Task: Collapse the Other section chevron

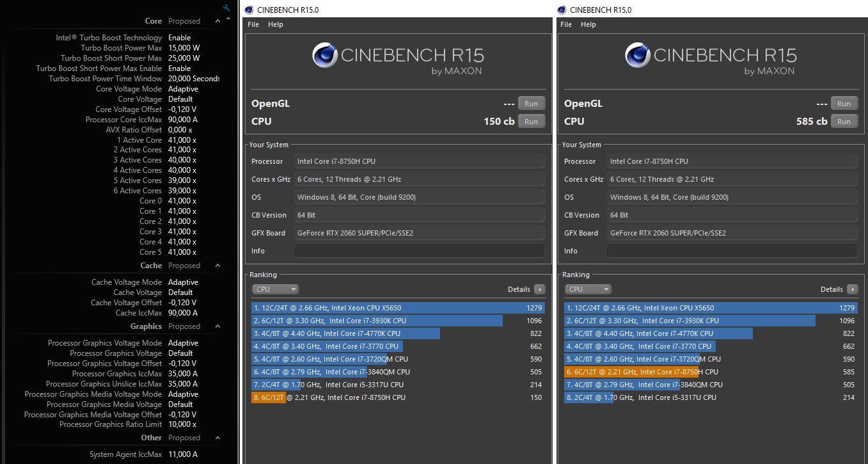Action: [217, 438]
